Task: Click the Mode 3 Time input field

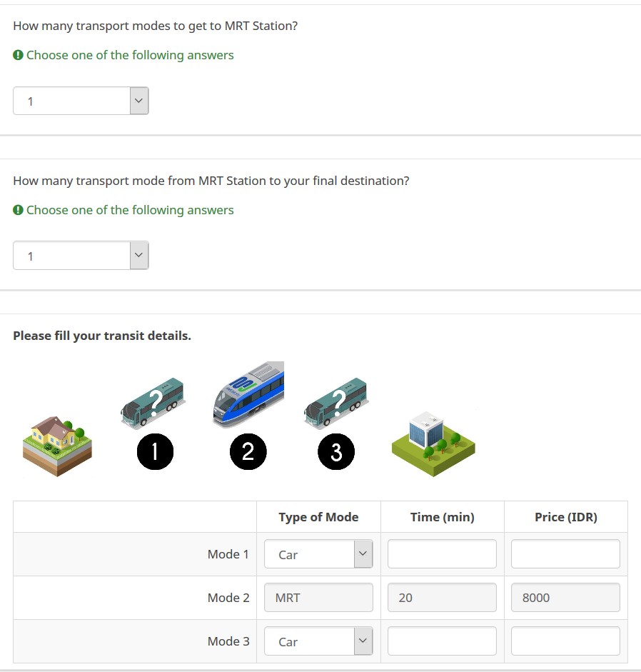Action: 442,641
